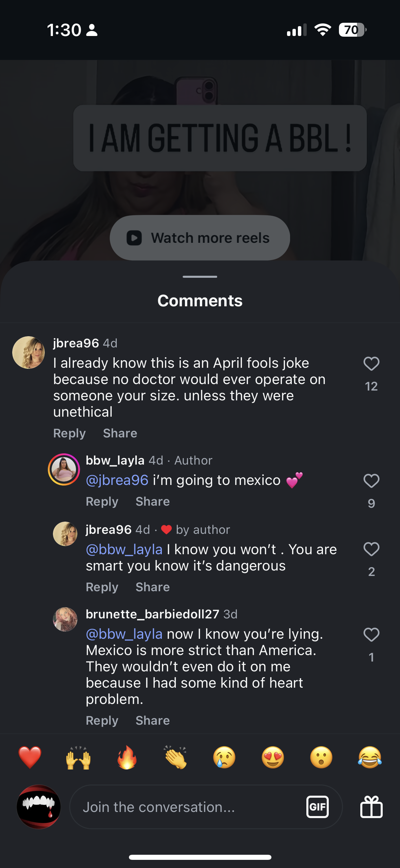Send the raised hands emoji reaction

tap(78, 757)
